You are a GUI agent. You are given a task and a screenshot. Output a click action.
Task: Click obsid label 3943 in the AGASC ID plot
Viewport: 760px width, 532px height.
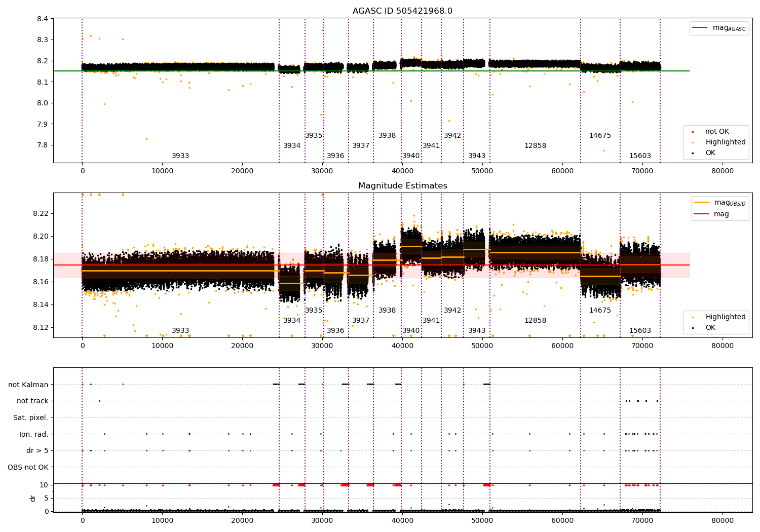tap(477, 156)
